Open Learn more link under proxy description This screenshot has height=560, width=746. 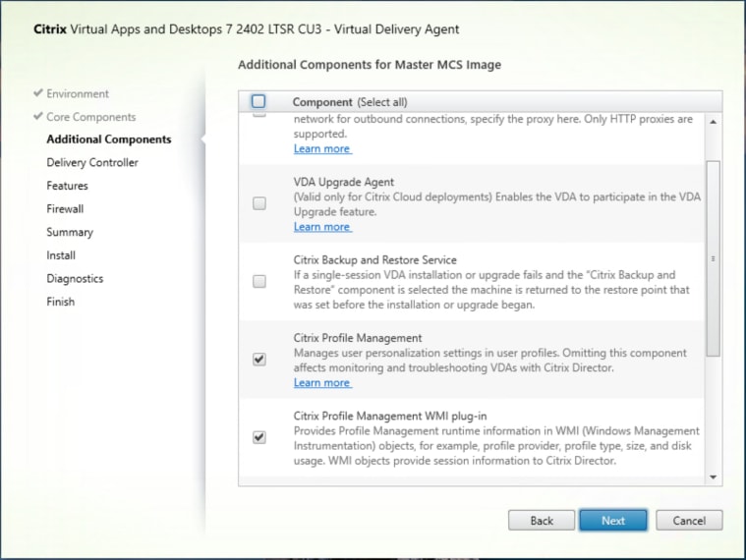[322, 148]
